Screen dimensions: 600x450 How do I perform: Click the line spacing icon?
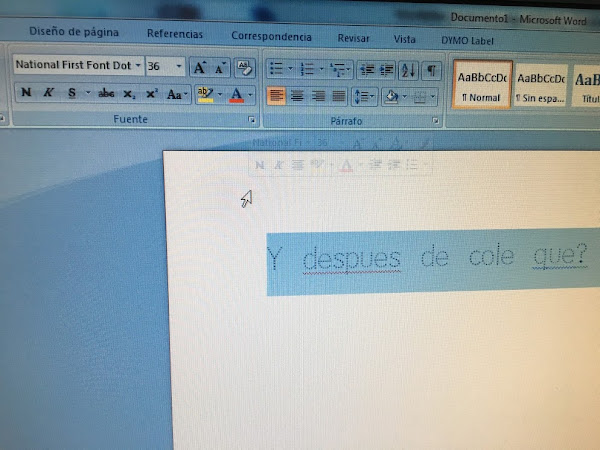361,96
